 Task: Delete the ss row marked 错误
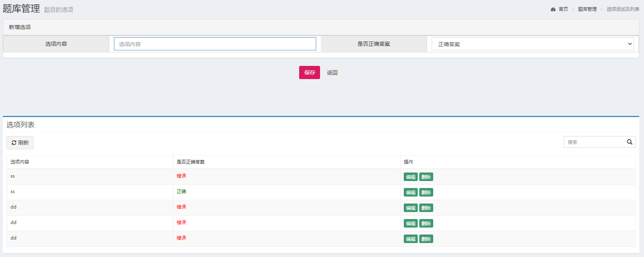[x=426, y=177]
